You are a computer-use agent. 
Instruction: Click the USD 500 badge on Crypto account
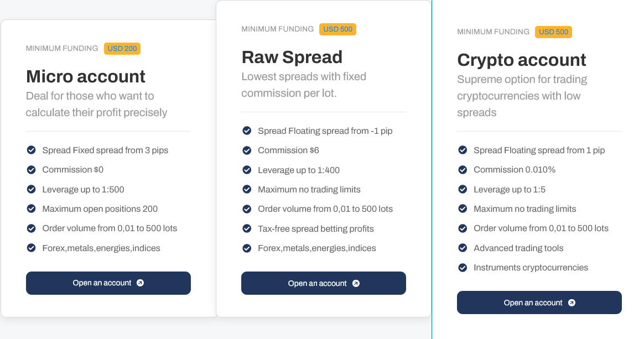[x=553, y=32]
